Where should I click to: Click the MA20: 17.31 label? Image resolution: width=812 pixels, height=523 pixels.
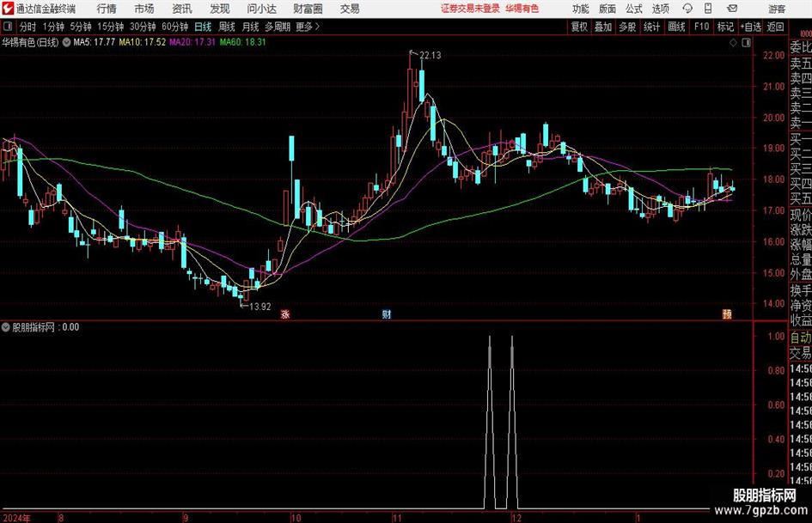tap(192, 42)
